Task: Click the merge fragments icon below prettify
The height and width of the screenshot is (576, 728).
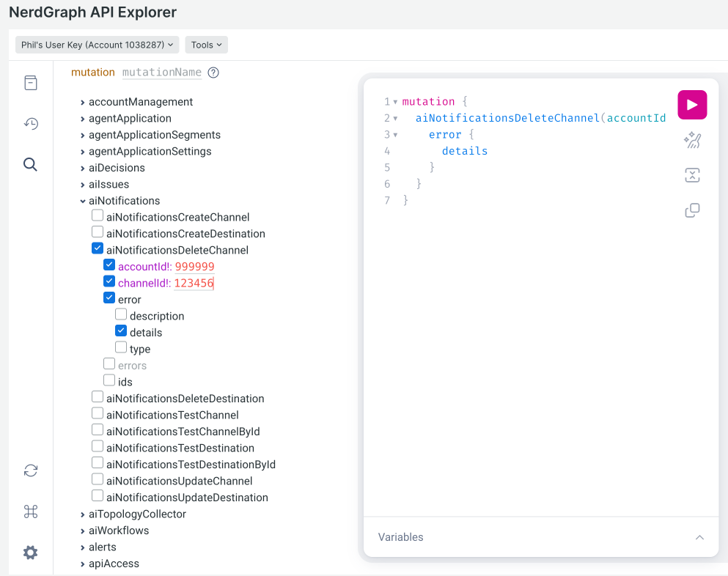Action: point(692,175)
